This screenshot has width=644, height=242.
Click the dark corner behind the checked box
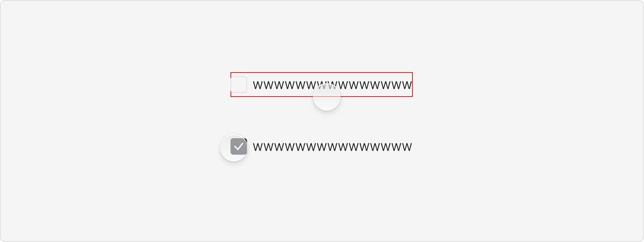(246, 140)
